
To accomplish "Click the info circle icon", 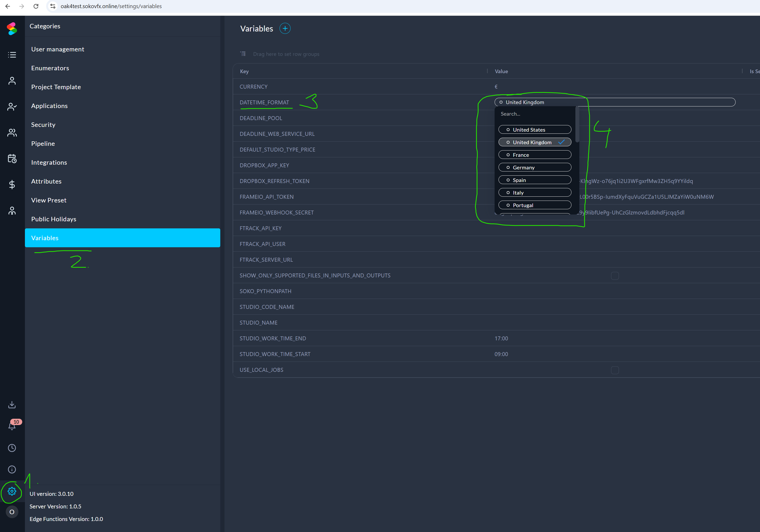I will click(x=12, y=470).
